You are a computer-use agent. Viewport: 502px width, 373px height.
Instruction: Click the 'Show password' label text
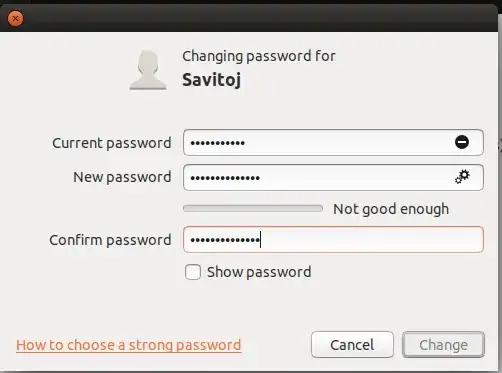click(x=259, y=272)
